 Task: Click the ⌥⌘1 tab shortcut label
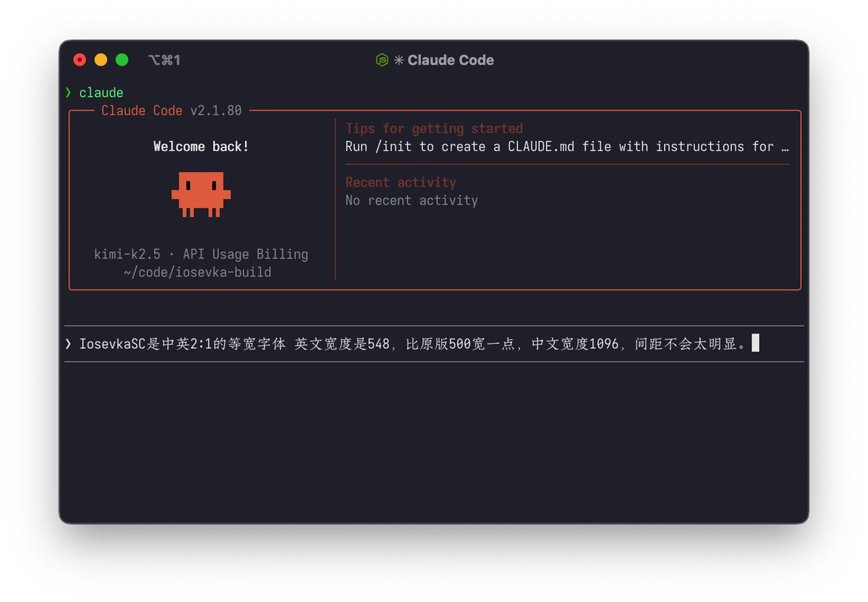pos(164,60)
